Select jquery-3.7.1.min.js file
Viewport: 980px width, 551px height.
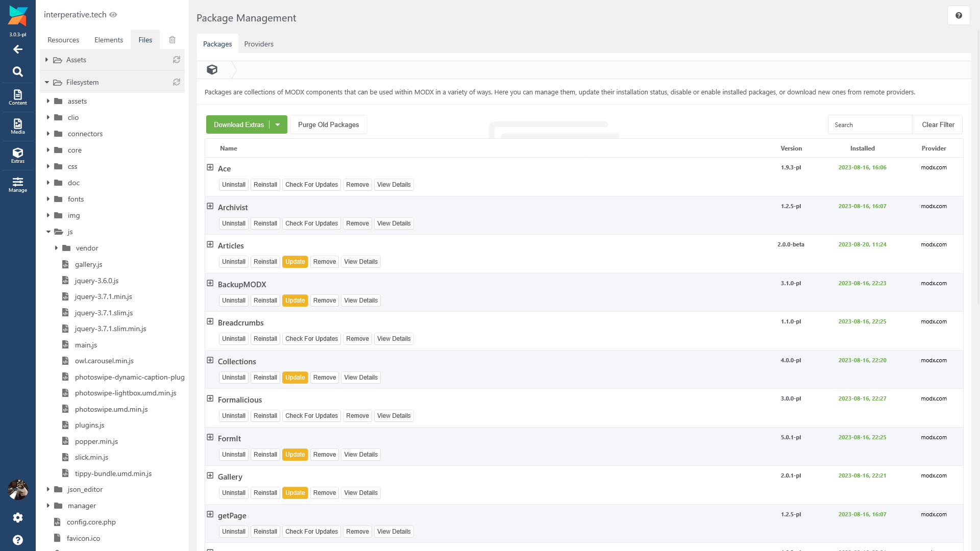coord(104,296)
